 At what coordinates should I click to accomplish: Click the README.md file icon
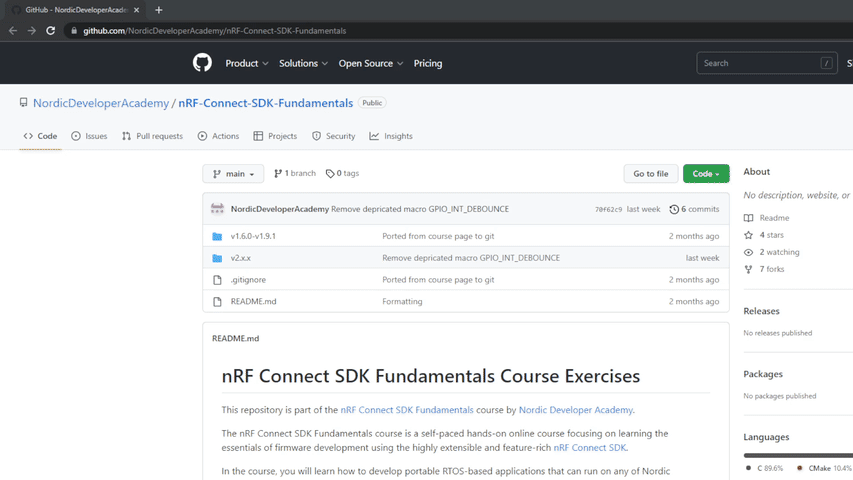[x=217, y=301]
